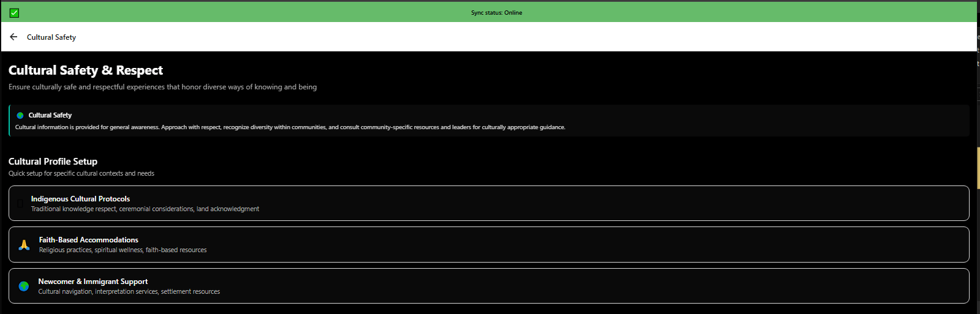Click the Cultural navigation, interpretation services description
The image size is (980, 314).
[129, 292]
